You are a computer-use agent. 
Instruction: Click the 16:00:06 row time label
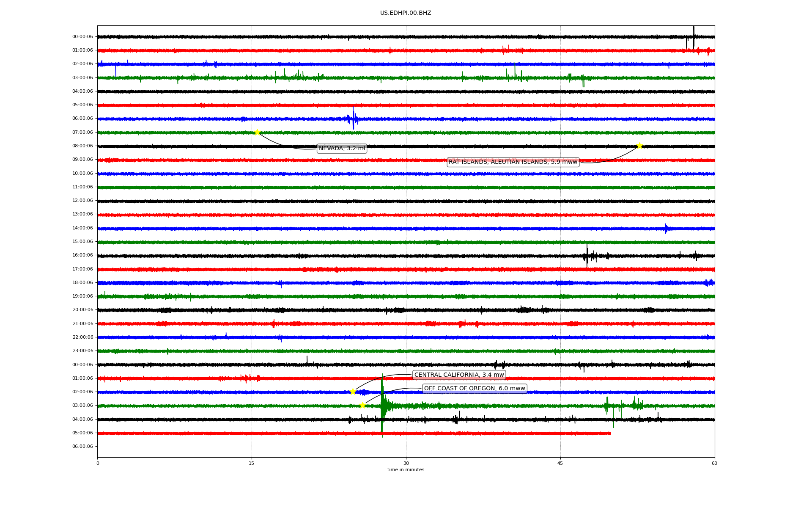pyautogui.click(x=82, y=255)
